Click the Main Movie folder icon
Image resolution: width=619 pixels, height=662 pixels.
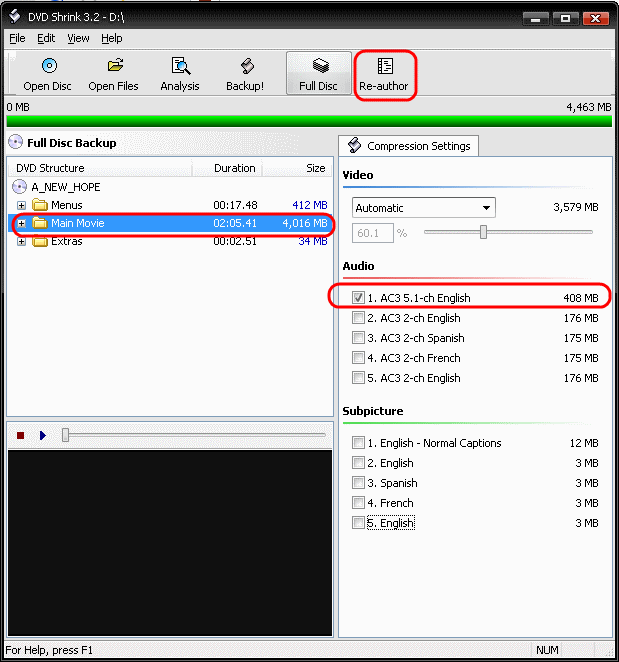(40, 223)
